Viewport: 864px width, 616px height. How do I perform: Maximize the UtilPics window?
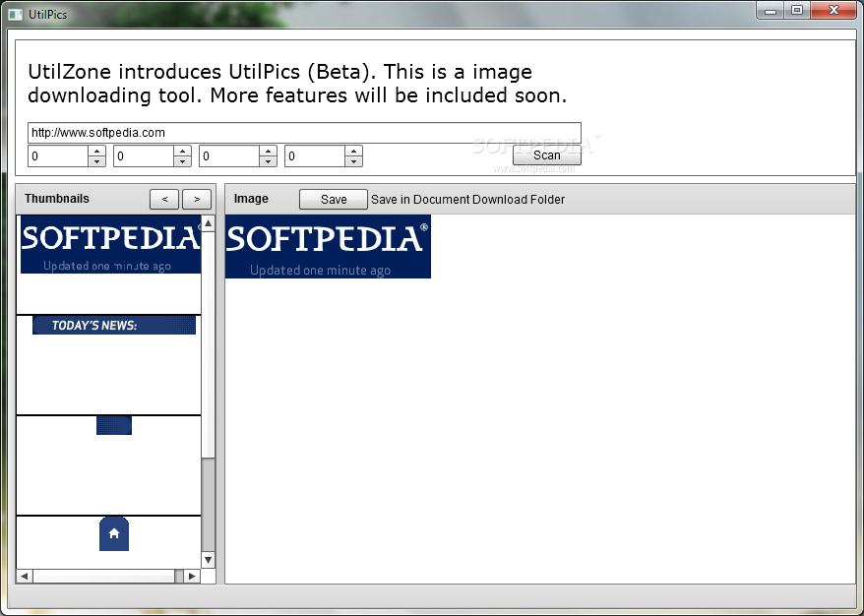point(797,11)
